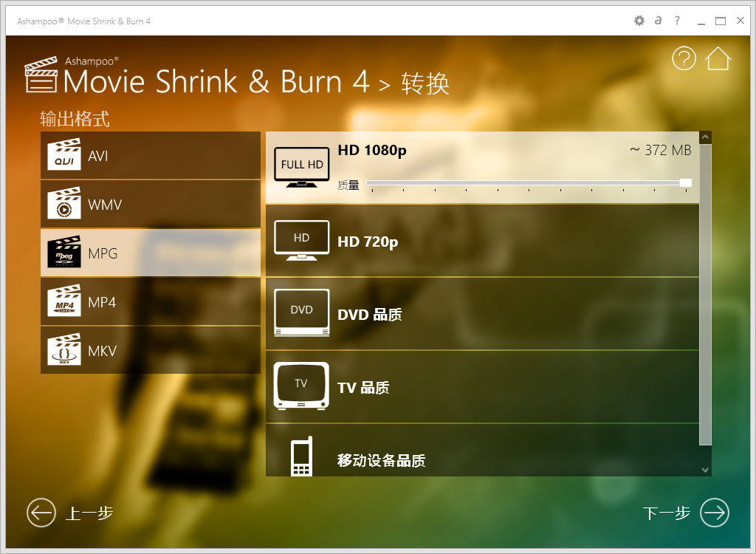Click the MKV clapperboard icon
Screen dimensions: 756x554
point(63,350)
